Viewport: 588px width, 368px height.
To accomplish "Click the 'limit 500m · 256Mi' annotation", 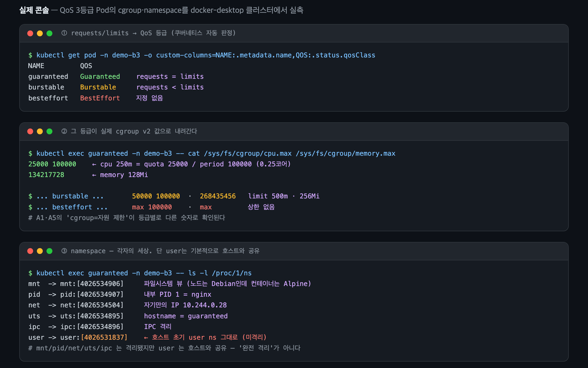I will (284, 196).
